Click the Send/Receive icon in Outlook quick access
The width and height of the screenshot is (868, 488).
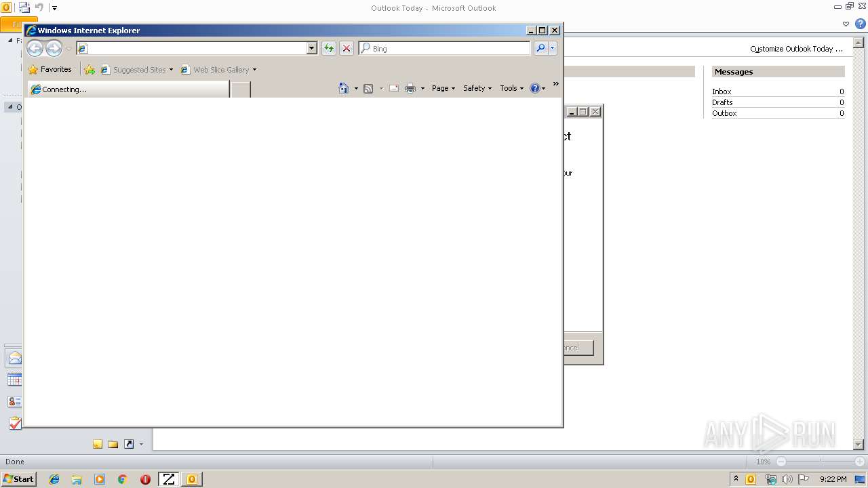24,7
